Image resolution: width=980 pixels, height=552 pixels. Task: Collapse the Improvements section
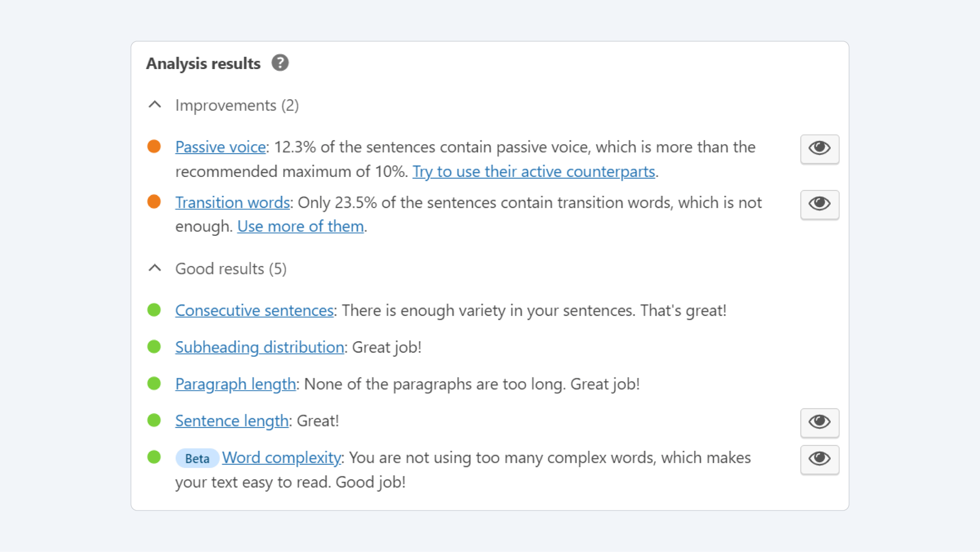pos(155,104)
